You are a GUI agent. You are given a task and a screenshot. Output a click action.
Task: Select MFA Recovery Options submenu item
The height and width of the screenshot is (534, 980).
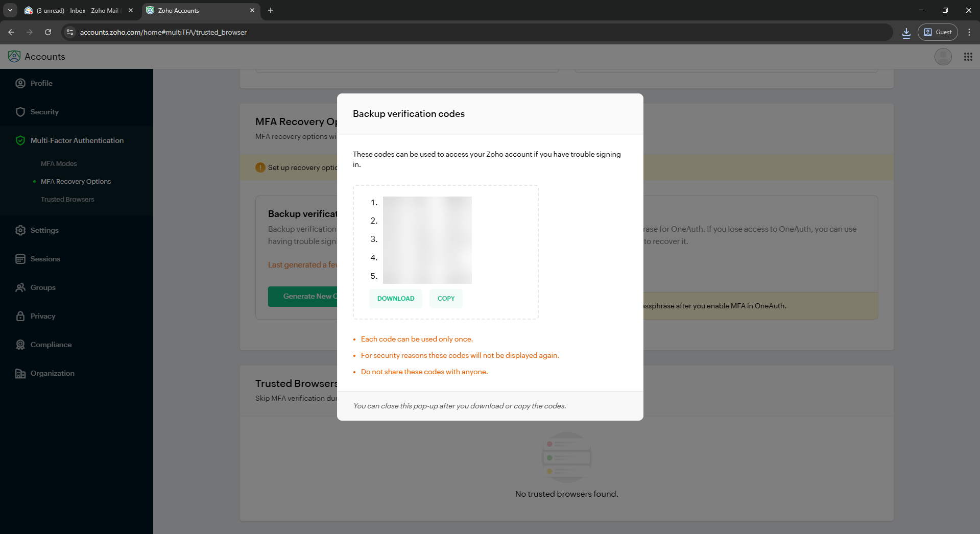click(76, 181)
